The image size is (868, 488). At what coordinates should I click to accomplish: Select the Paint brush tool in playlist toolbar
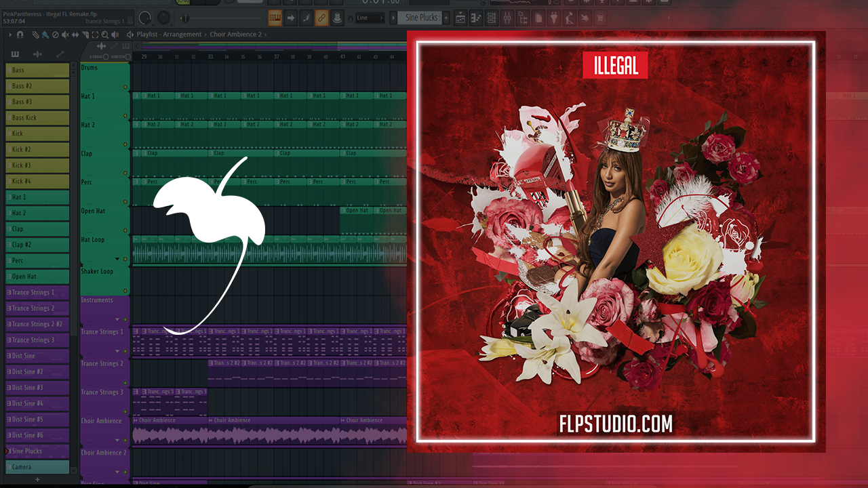(45, 35)
